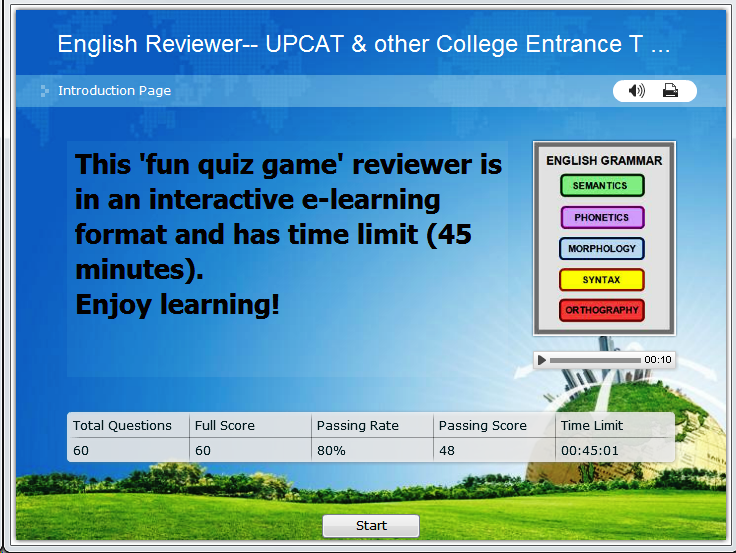Click the ENGLISH GRAMMAR heading in the image
The image size is (736, 553).
(x=604, y=161)
